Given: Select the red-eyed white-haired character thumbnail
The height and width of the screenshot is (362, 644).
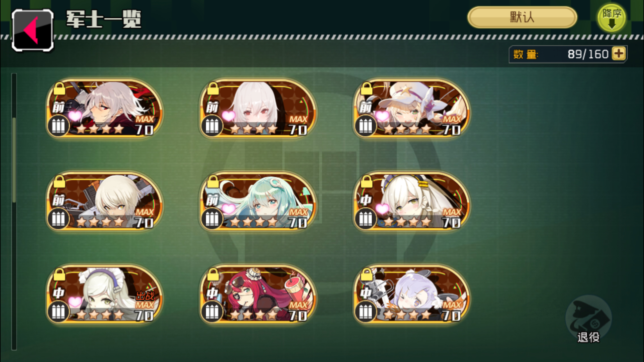Looking at the screenshot, I should [x=258, y=108].
